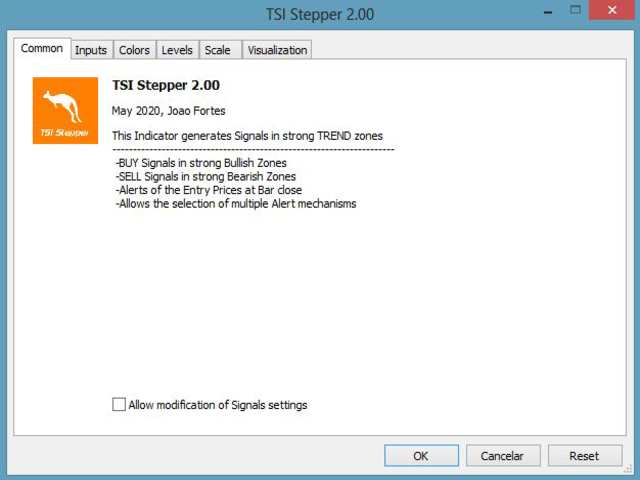Click the Reset button
This screenshot has height=480, width=640.
(x=584, y=456)
